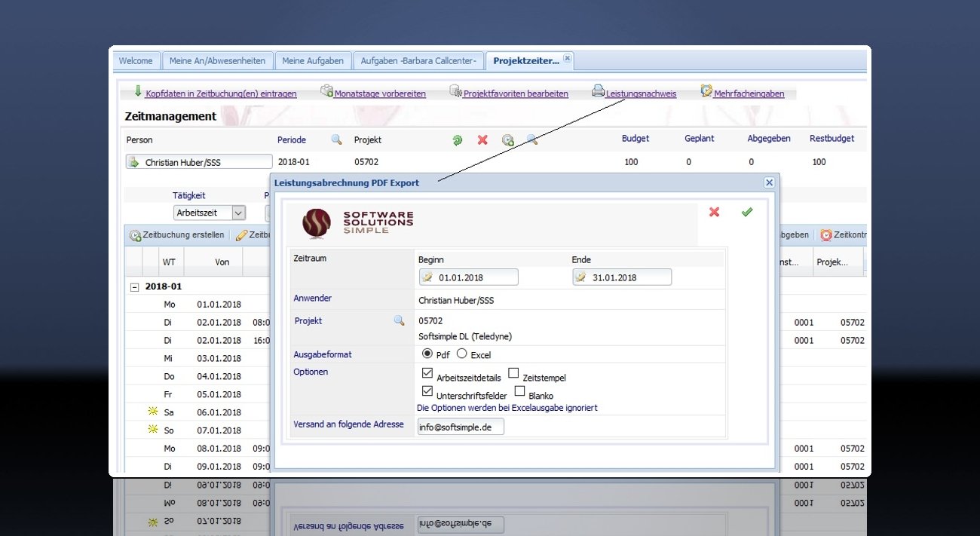Toggle the Unterschriftsfelder checkbox
Image resolution: width=980 pixels, height=536 pixels.
427,391
